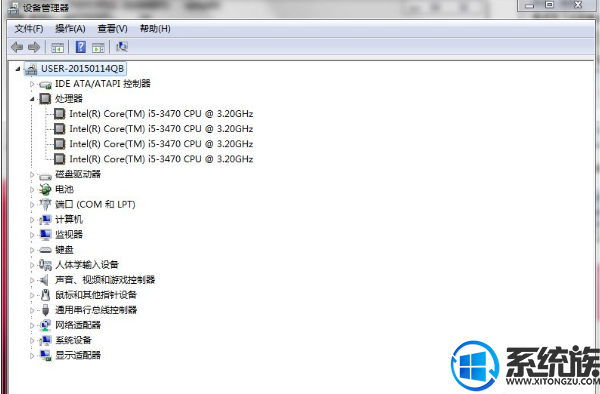Click Scan for hardware changes icon

pos(122,47)
